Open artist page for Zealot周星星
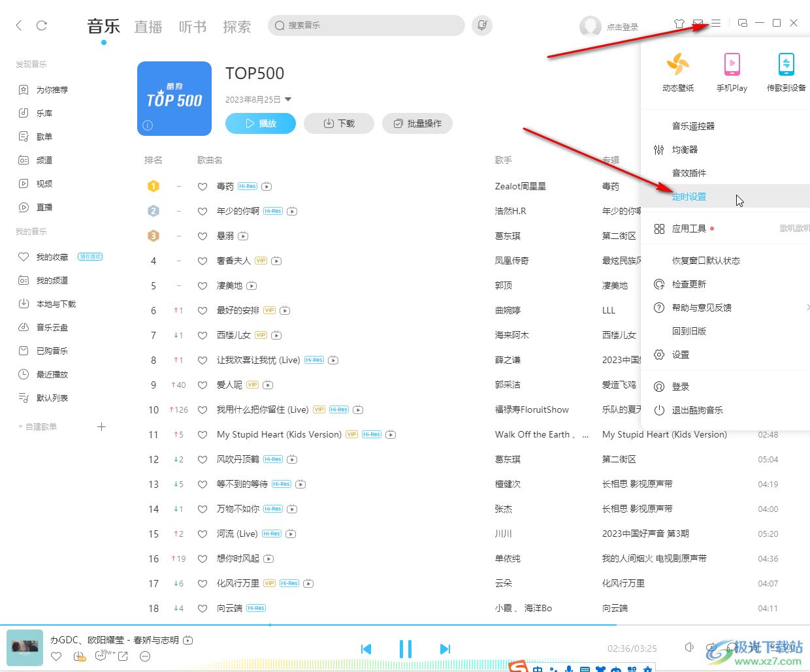The width and height of the screenshot is (810, 672). click(521, 187)
